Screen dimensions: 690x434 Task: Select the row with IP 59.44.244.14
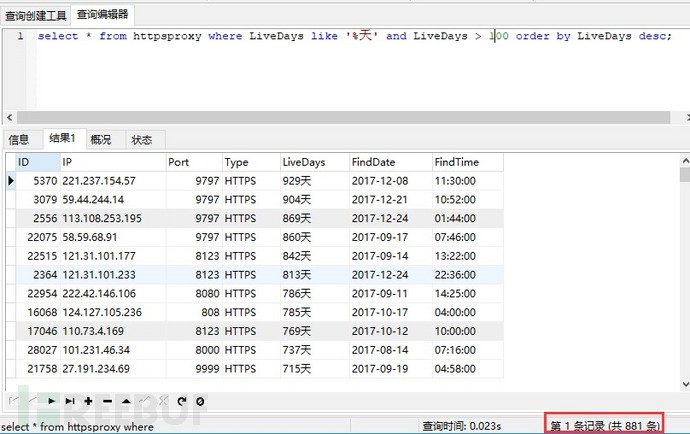(254, 199)
